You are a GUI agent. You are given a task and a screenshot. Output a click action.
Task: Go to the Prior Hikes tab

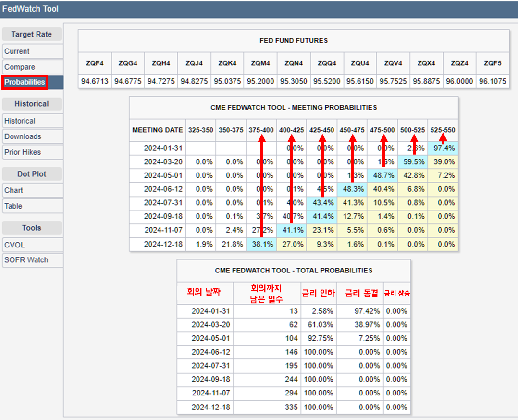pos(23,152)
